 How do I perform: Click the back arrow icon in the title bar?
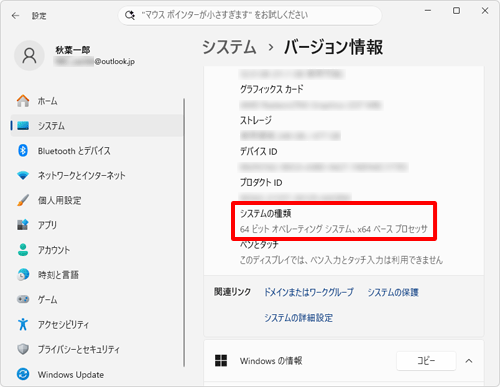(x=15, y=16)
